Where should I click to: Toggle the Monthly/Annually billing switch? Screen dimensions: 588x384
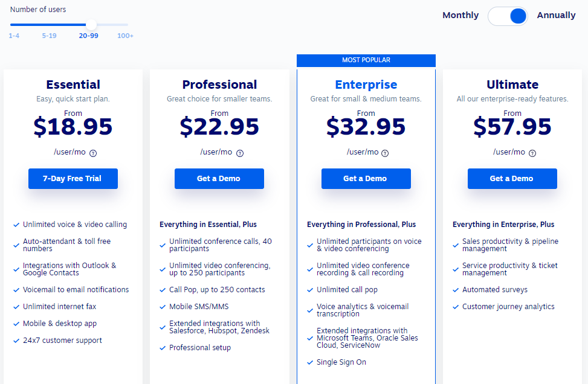point(508,16)
